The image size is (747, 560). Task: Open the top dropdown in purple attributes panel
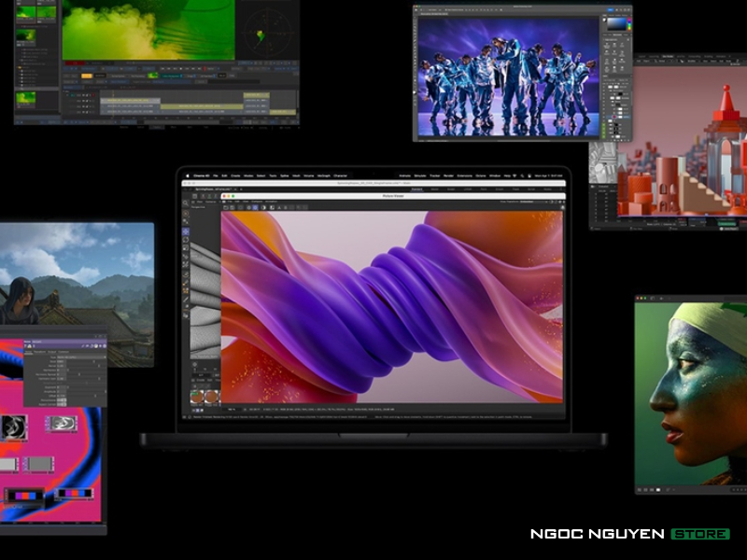pyautogui.click(x=79, y=357)
